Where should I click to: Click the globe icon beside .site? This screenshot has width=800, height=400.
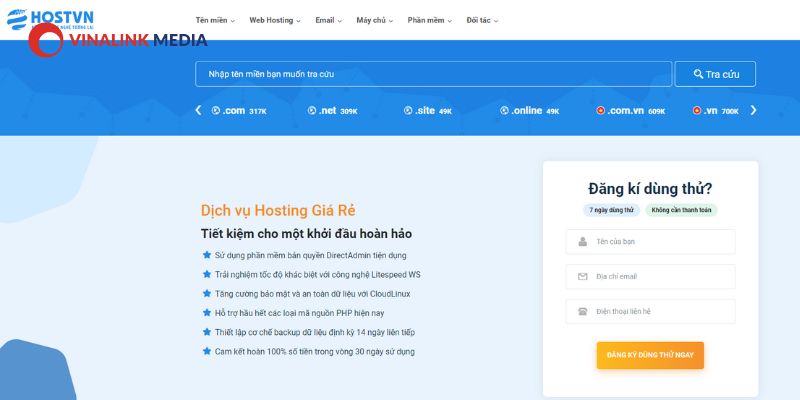[x=408, y=110]
